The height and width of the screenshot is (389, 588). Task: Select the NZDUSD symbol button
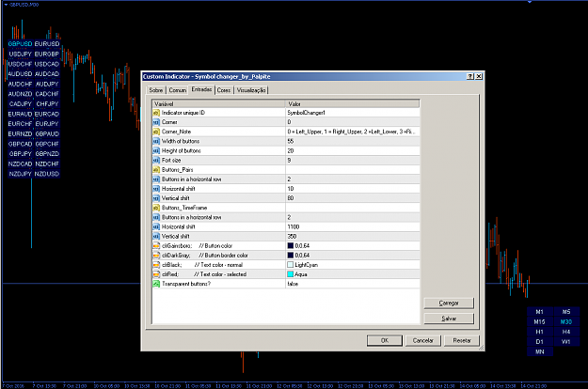click(x=47, y=174)
